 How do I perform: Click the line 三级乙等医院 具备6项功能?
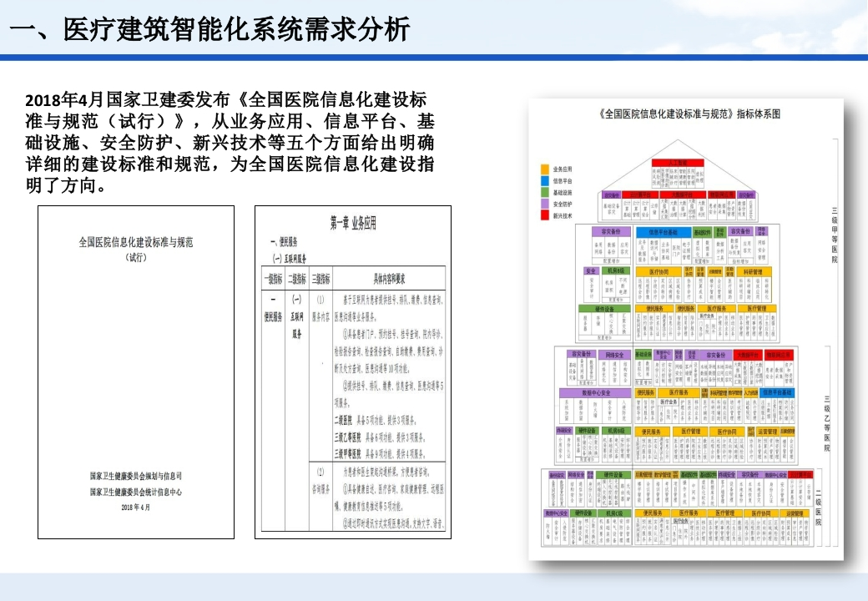pos(380,437)
